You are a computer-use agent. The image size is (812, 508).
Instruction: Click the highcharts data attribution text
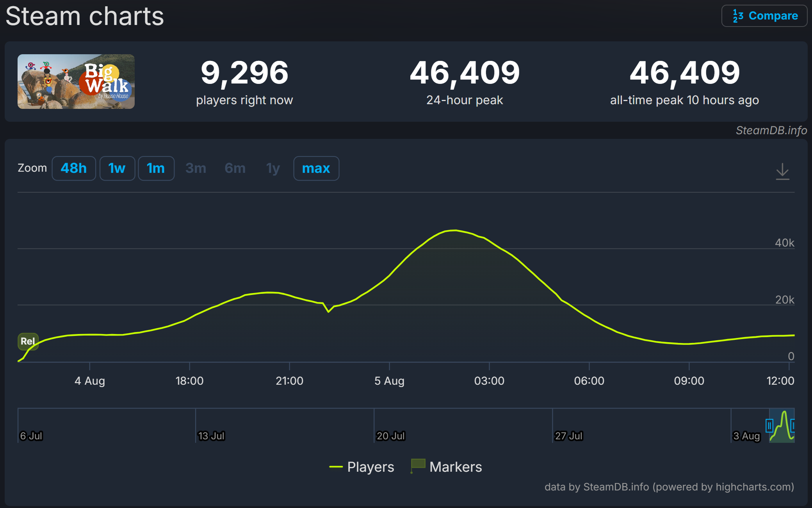(x=670, y=487)
